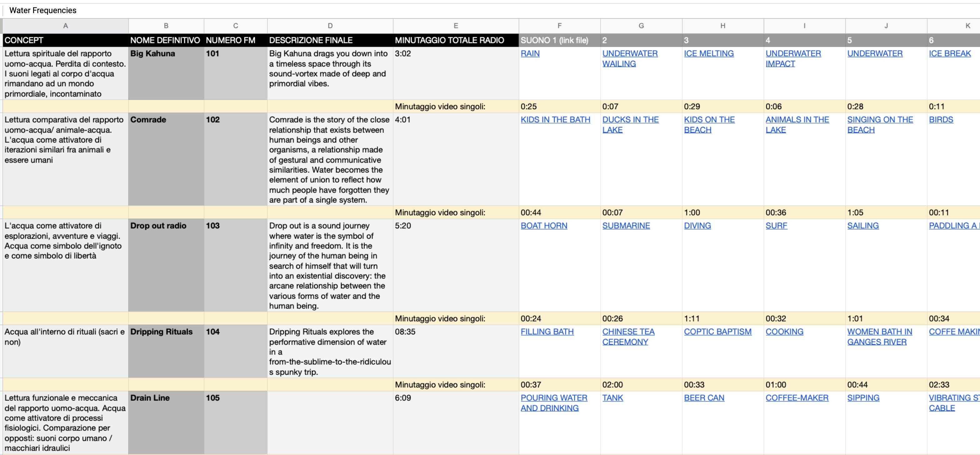Open the ANIMALS IN THE LAKE link
The width and height of the screenshot is (980, 455).
pos(797,125)
